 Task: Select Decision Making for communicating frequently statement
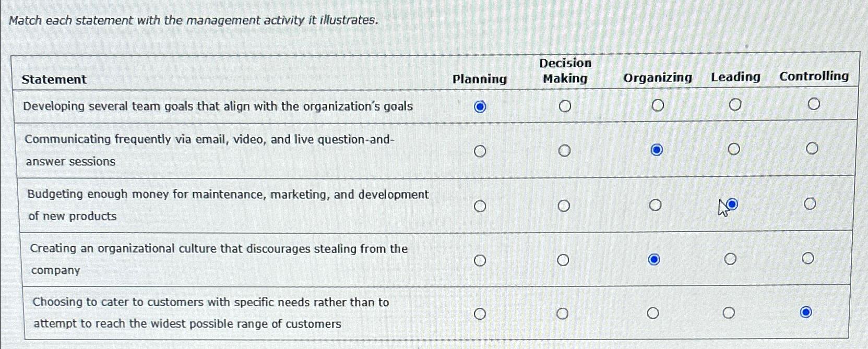tap(564, 151)
